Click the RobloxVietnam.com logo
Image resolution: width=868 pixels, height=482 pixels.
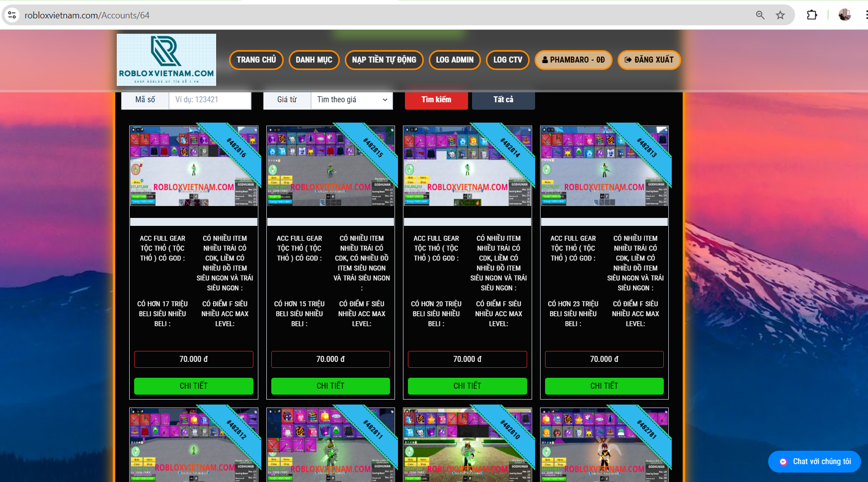coord(166,60)
